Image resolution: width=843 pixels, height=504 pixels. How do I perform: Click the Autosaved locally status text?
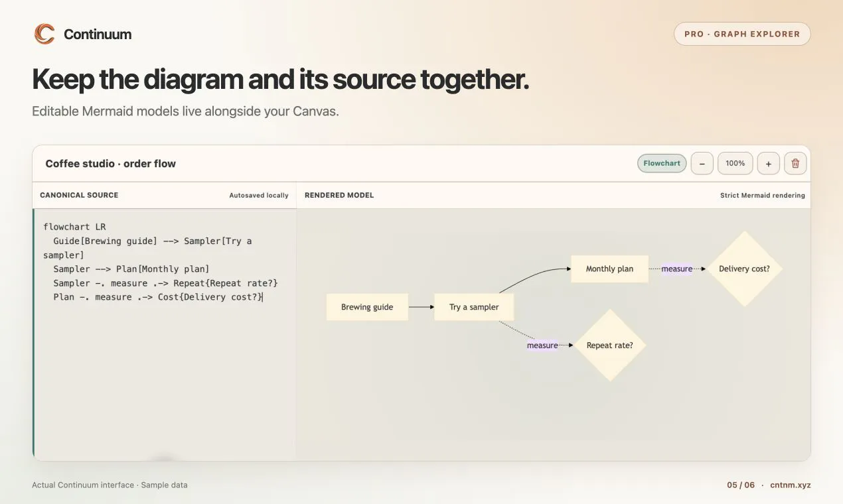pos(259,196)
